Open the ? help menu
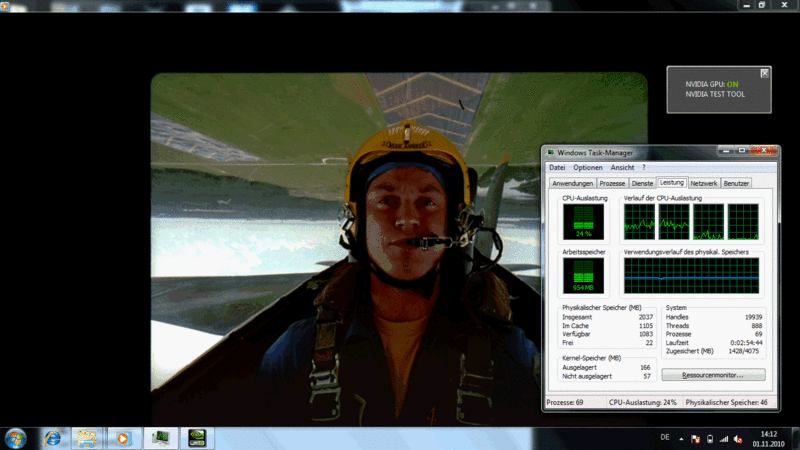This screenshot has width=800, height=450. (644, 167)
